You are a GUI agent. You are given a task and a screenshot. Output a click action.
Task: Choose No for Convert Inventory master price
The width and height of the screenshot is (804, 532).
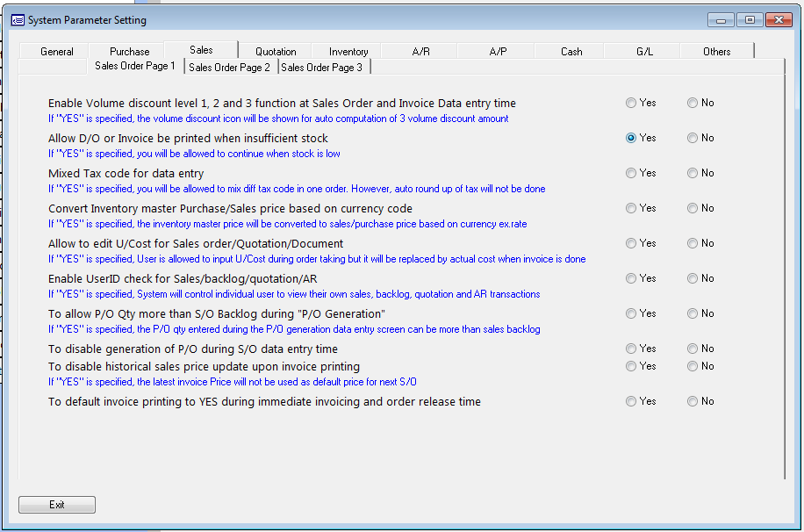pos(693,208)
